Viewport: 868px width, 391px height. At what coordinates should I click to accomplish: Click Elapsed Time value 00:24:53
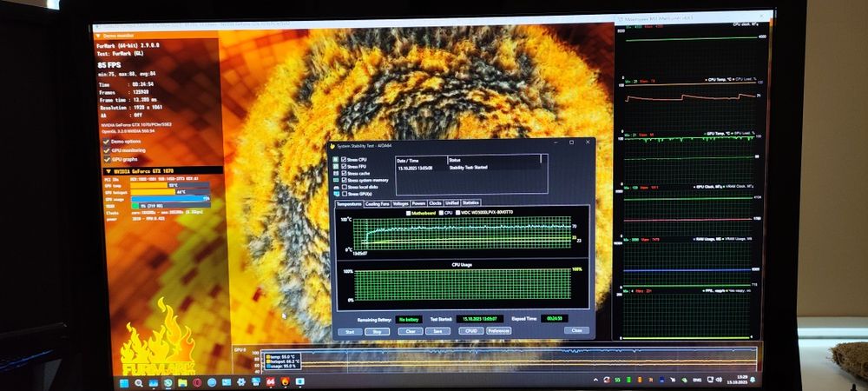click(x=554, y=319)
